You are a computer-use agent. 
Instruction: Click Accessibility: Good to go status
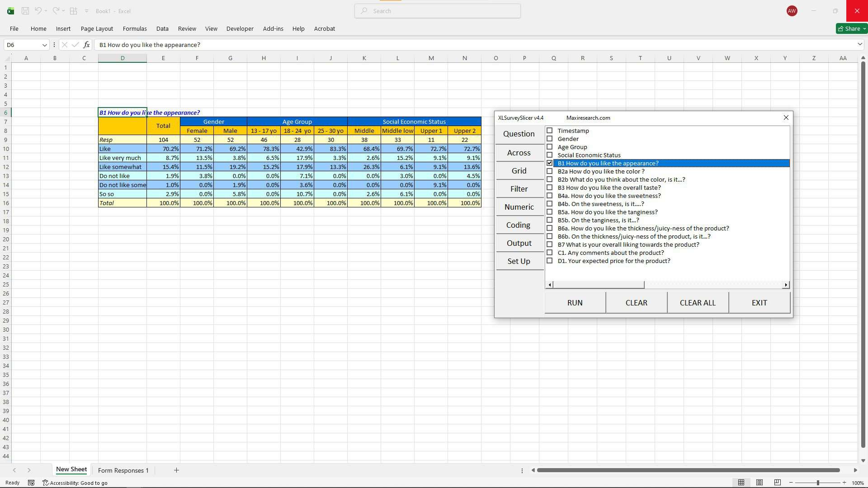[75, 483]
